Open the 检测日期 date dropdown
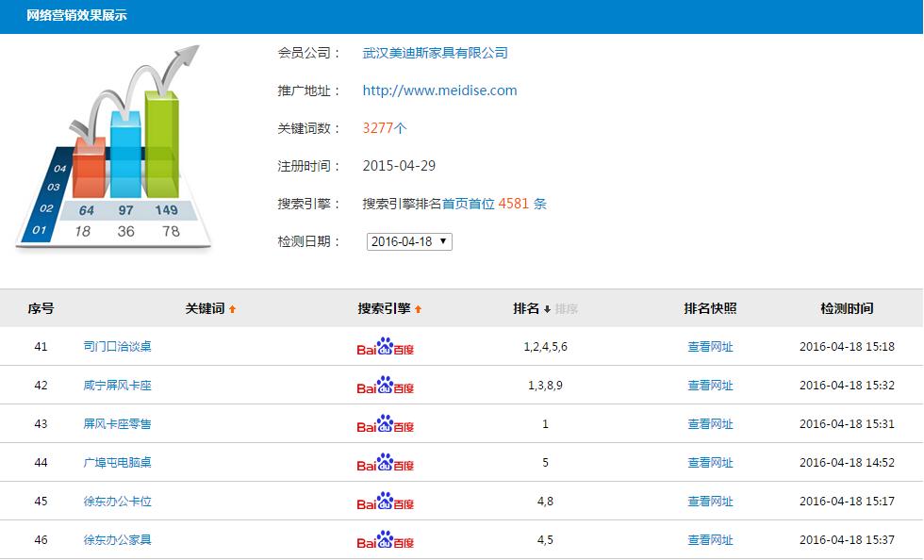 click(x=409, y=241)
